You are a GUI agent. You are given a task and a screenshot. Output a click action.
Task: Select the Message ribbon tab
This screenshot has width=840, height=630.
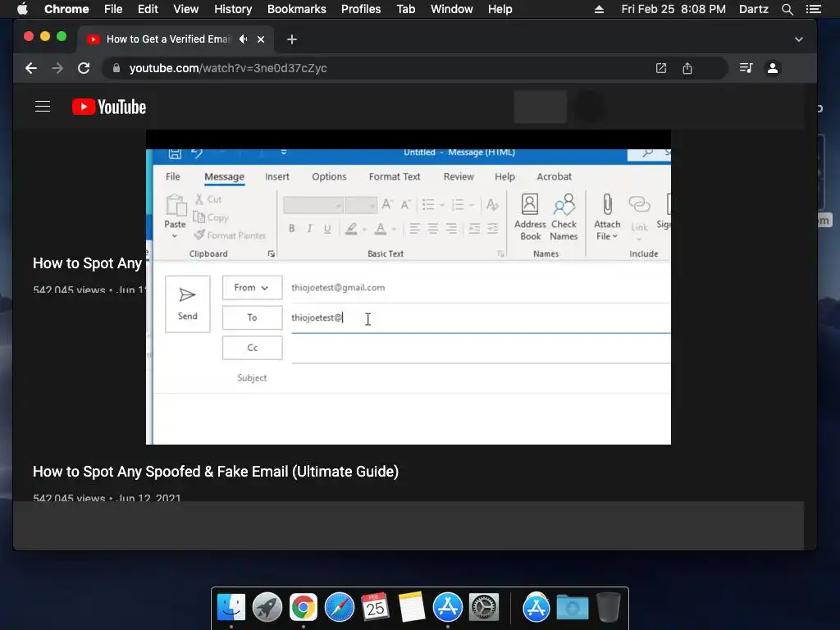pos(224,177)
